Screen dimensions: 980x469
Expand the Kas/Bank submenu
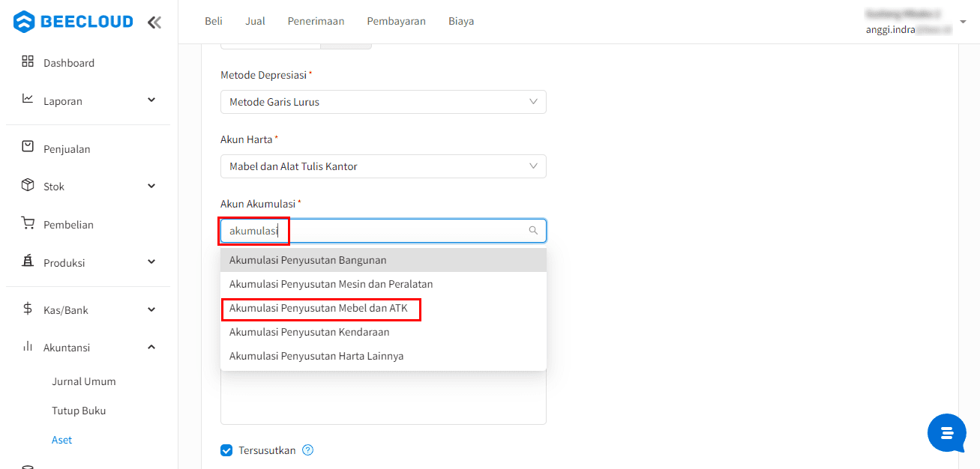(151, 309)
